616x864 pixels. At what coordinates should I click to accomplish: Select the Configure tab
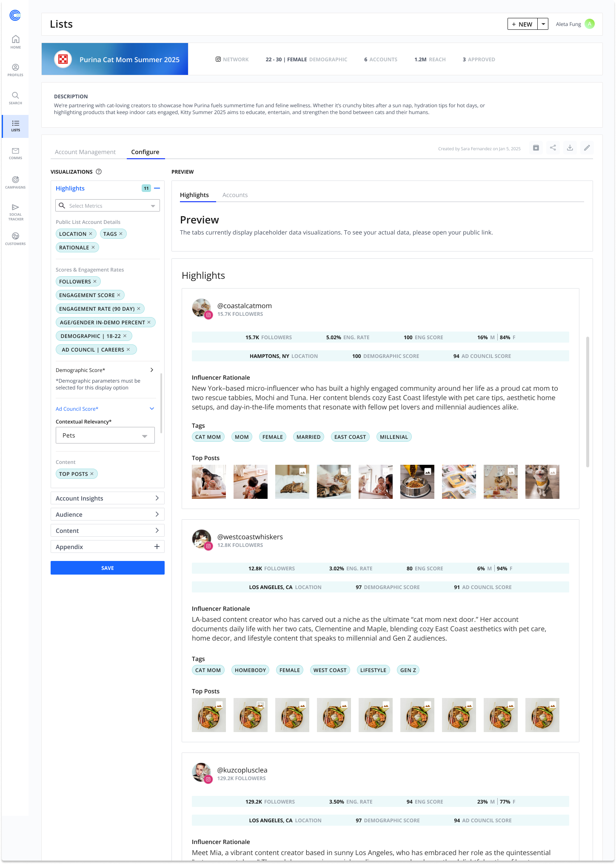(145, 152)
